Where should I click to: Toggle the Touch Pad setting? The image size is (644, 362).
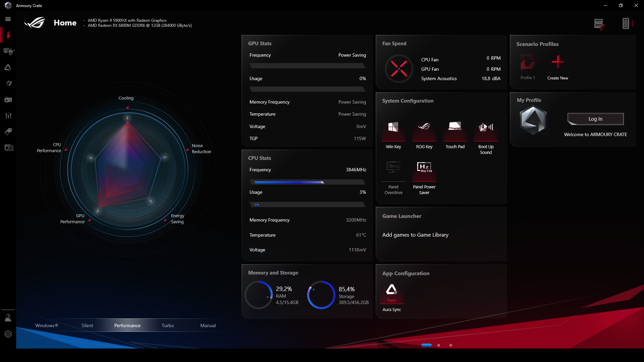[455, 127]
